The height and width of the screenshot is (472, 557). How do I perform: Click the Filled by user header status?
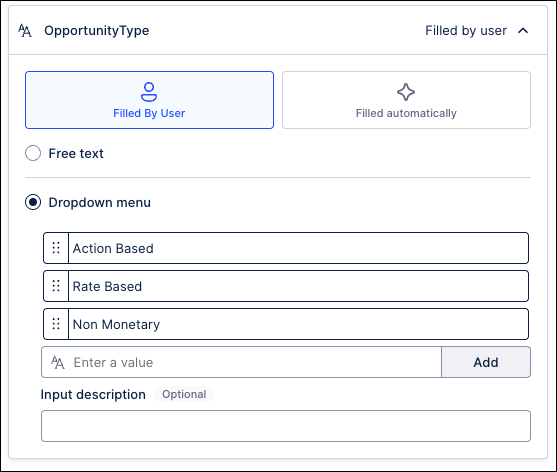coord(466,31)
